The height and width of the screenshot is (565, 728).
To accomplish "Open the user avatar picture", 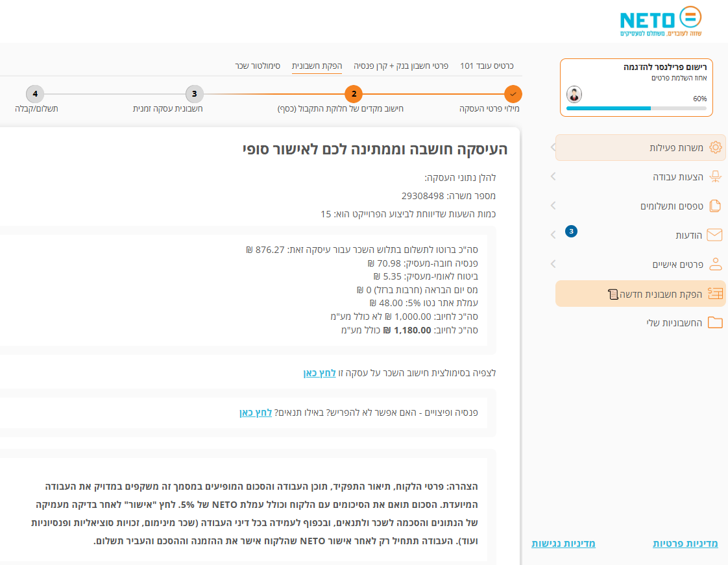I will tap(574, 95).
